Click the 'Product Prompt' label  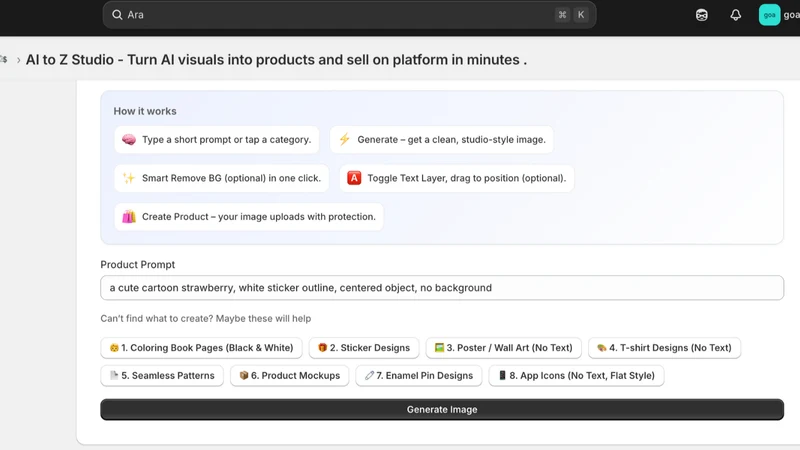[x=138, y=265]
